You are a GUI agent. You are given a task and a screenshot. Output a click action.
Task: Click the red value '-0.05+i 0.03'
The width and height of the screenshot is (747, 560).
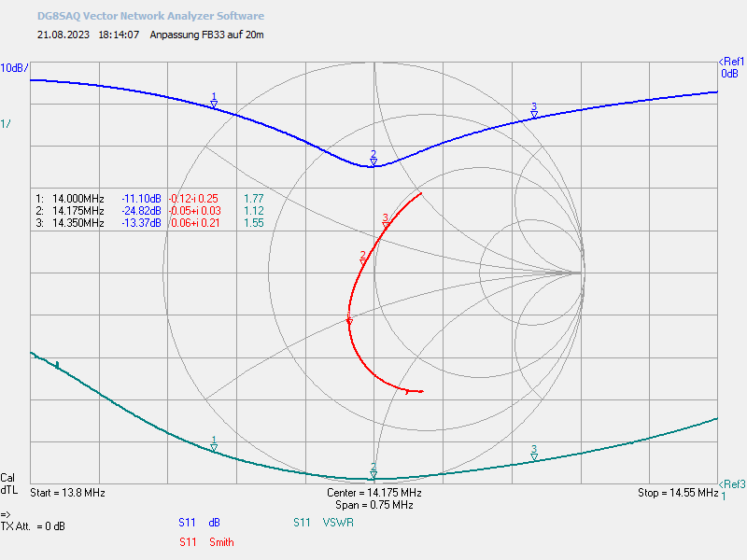(x=195, y=211)
